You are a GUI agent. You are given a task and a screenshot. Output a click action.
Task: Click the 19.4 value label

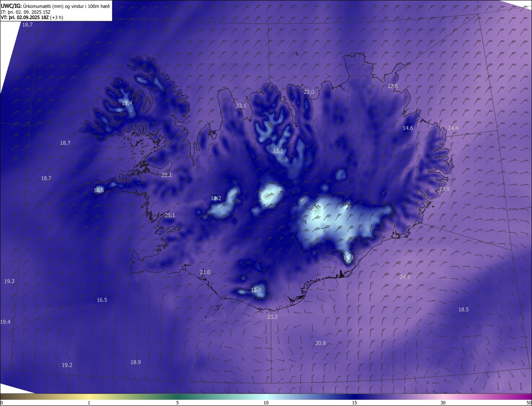[x=5, y=322]
